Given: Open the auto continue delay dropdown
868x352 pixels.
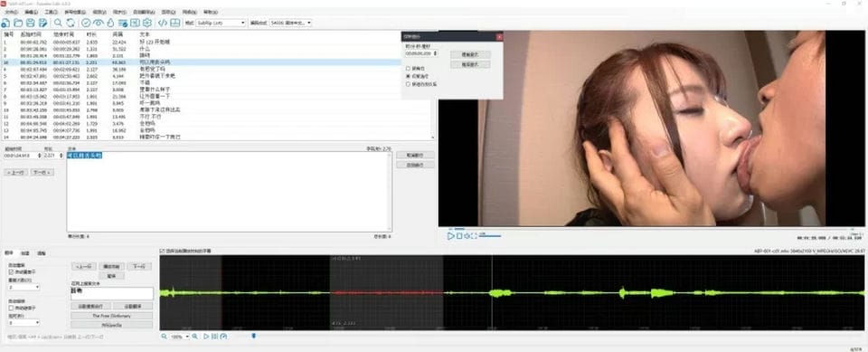Looking at the screenshot, I should pos(24,322).
